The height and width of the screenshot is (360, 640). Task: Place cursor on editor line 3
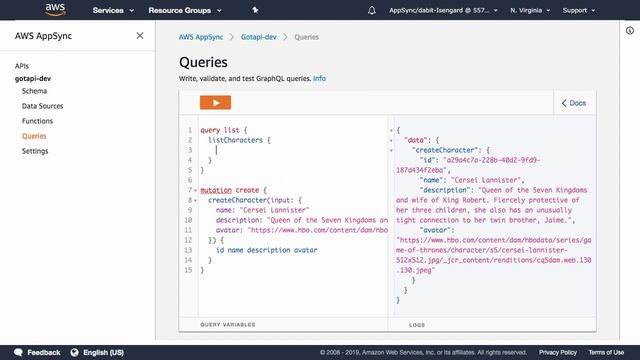pyautogui.click(x=293, y=150)
